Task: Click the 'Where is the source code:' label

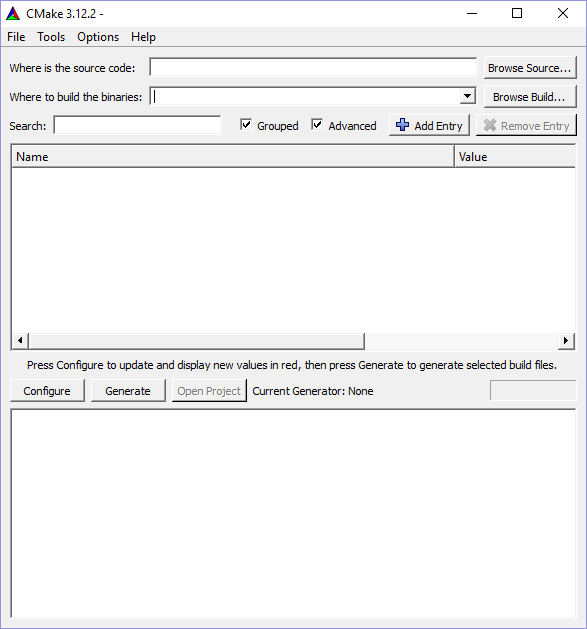Action: tap(72, 68)
